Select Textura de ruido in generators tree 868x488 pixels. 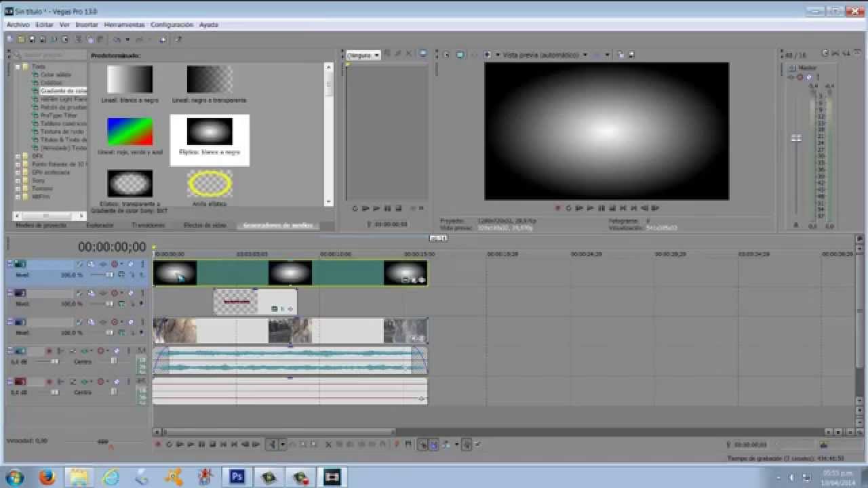pos(62,131)
